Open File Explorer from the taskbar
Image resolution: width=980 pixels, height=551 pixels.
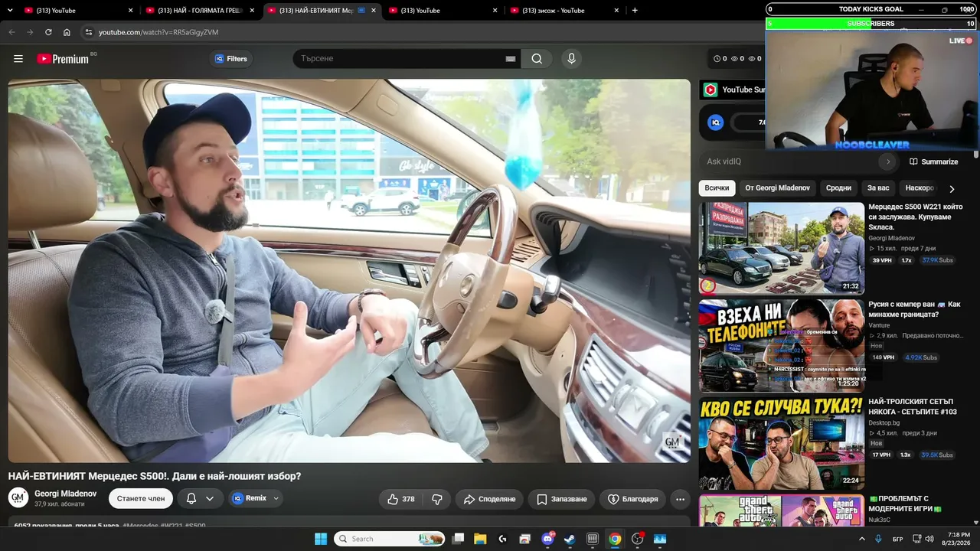[480, 539]
